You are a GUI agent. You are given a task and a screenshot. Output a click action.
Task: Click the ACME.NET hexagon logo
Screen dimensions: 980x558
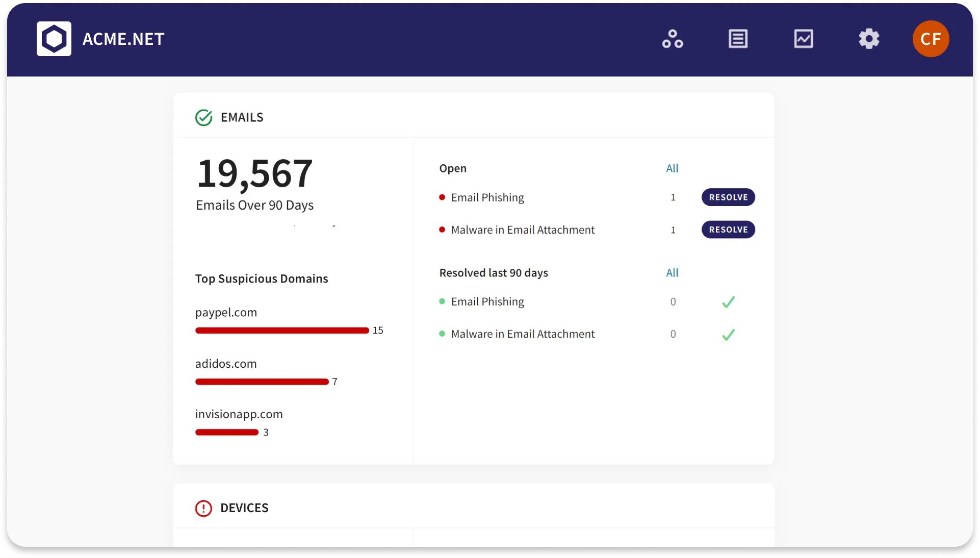(54, 39)
